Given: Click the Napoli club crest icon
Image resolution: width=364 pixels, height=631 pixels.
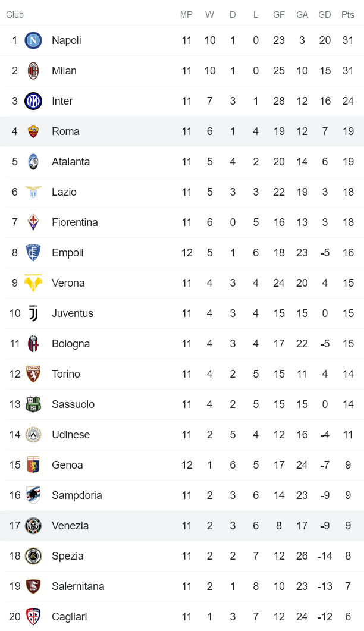Looking at the screenshot, I should click(x=33, y=40).
